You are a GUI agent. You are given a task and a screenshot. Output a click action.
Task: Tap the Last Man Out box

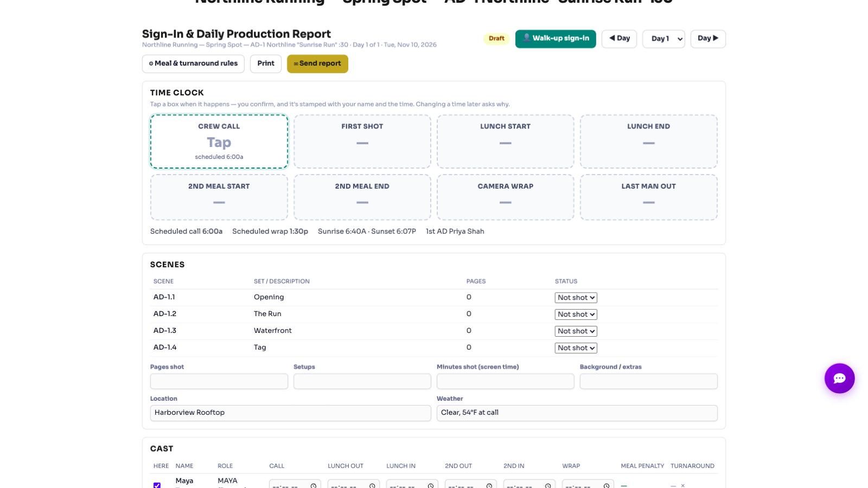click(x=649, y=197)
